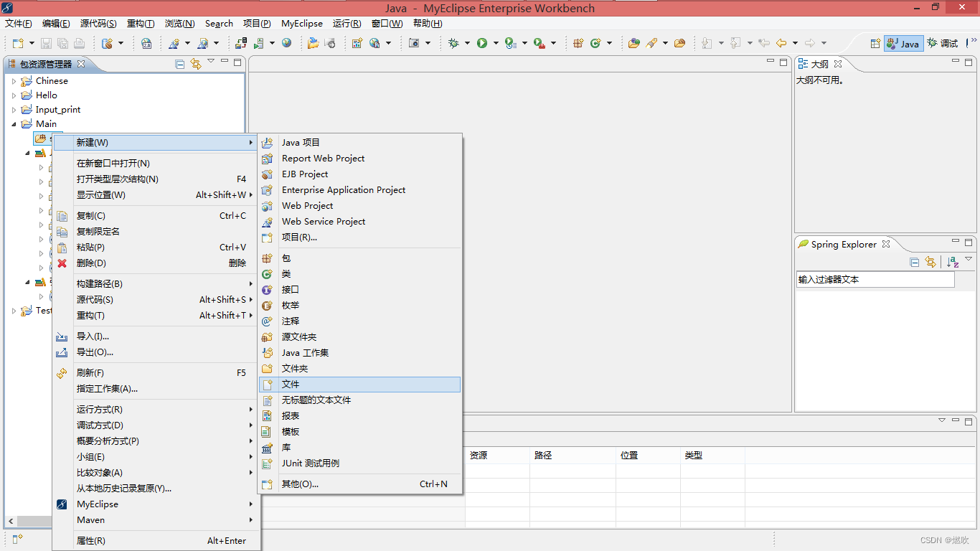Image resolution: width=980 pixels, height=551 pixels.
Task: Open the Back history dropdown arrow
Action: 795,43
